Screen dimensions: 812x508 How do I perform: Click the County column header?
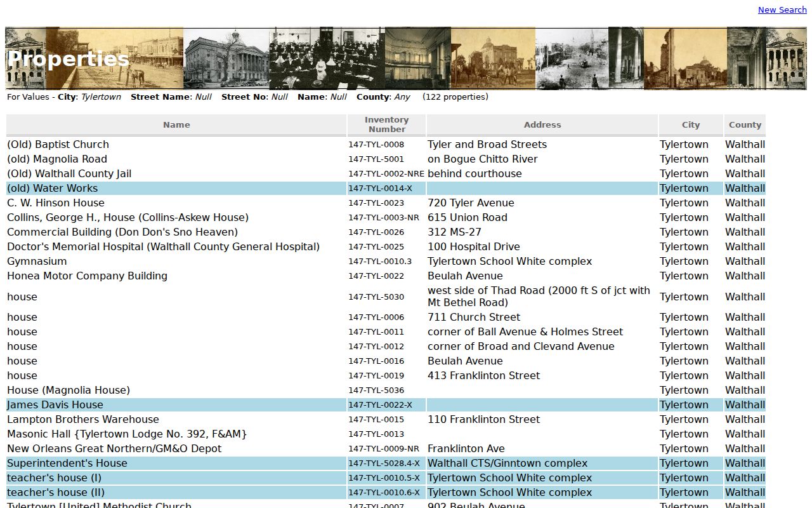point(745,125)
